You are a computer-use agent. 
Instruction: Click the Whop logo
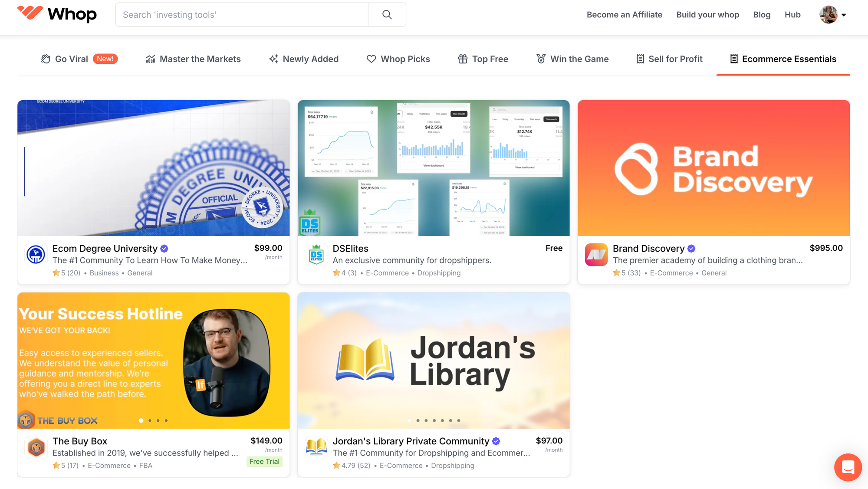pyautogui.click(x=57, y=14)
